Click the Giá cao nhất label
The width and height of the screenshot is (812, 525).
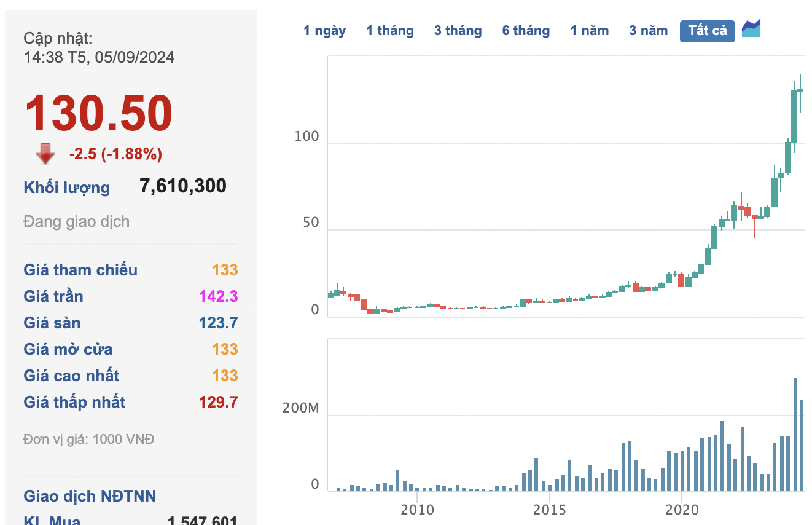click(x=71, y=376)
